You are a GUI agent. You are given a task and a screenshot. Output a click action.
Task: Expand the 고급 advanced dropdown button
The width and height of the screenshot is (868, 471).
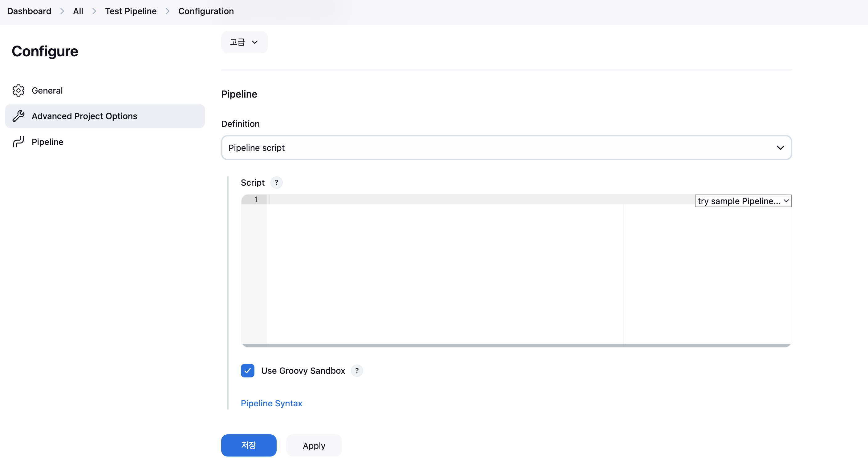coord(244,42)
